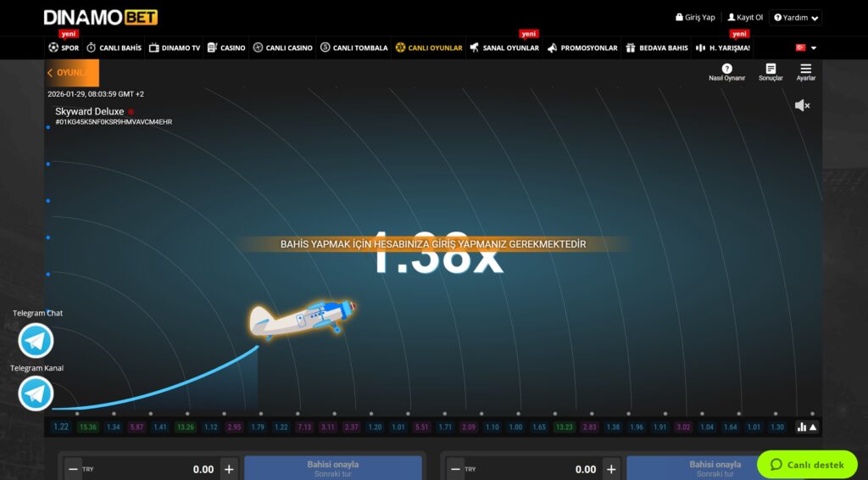Open the Casino menu item
This screenshot has height=480, width=868.
point(226,47)
